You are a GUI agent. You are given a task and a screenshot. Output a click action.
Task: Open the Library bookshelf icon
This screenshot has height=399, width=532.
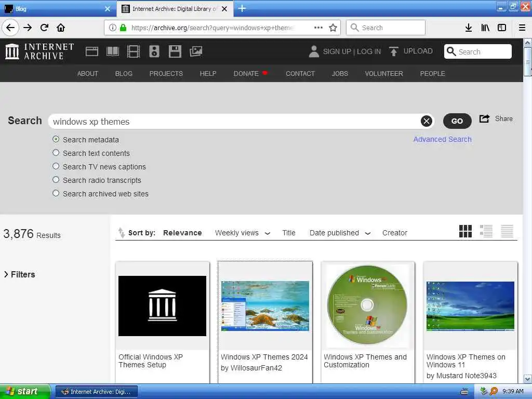click(x=485, y=28)
